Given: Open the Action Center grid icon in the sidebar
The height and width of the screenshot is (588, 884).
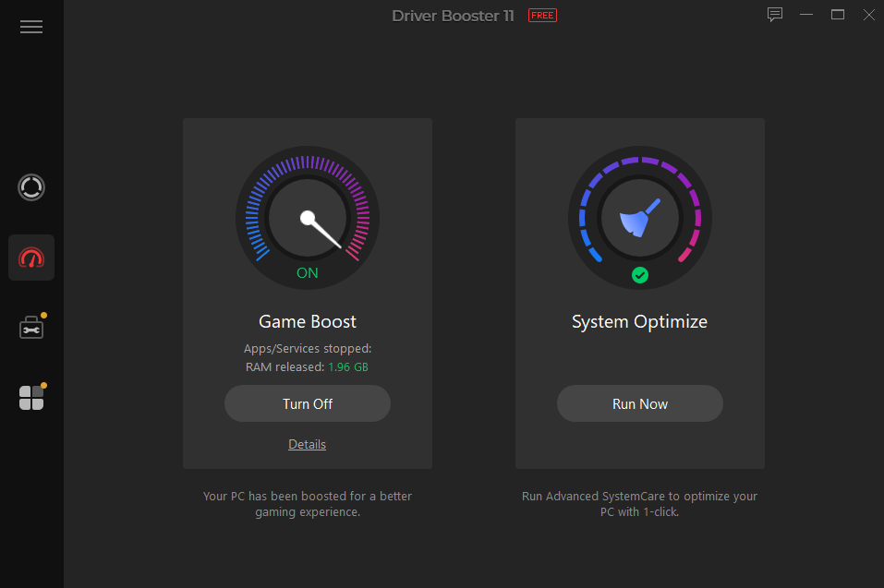Looking at the screenshot, I should [x=30, y=397].
